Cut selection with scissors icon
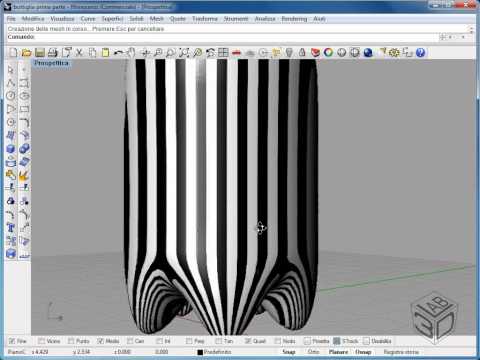This screenshot has height=360, width=480. click(x=79, y=52)
